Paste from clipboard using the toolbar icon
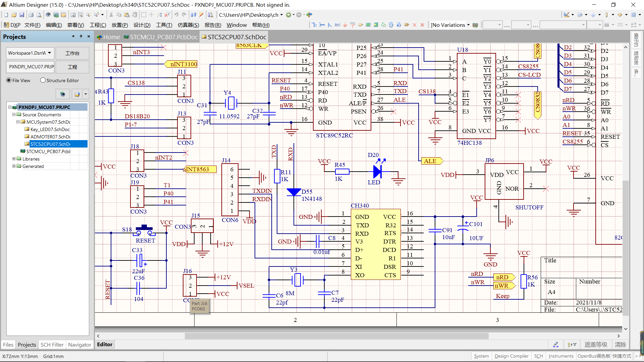The width and height of the screenshot is (644, 362). click(x=127, y=15)
